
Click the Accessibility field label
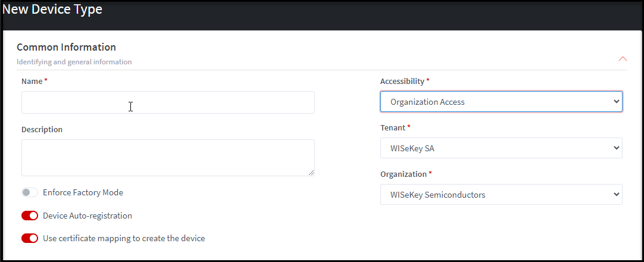tap(402, 81)
